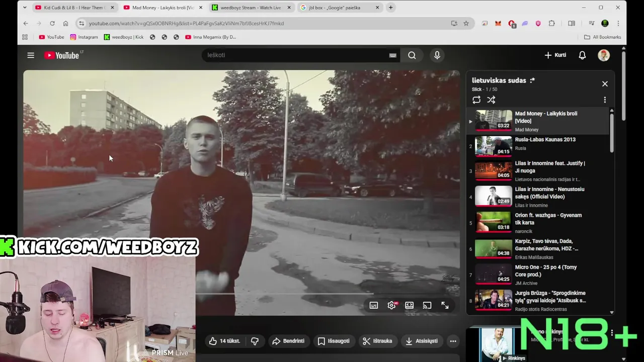The image size is (644, 362).
Task: Cast the video to a TV
Action: (427, 305)
